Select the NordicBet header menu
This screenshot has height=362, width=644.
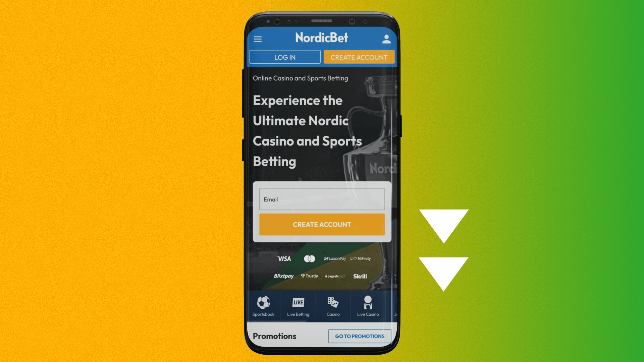tap(257, 39)
